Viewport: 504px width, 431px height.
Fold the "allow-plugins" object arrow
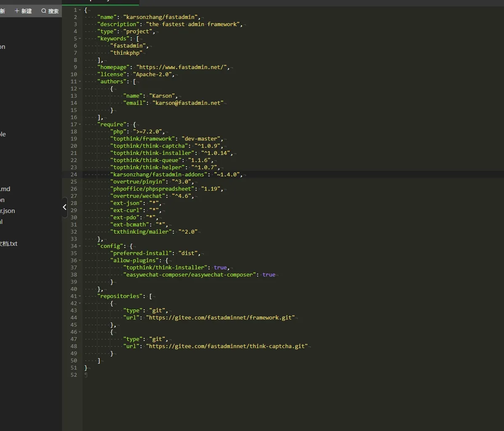(80, 261)
